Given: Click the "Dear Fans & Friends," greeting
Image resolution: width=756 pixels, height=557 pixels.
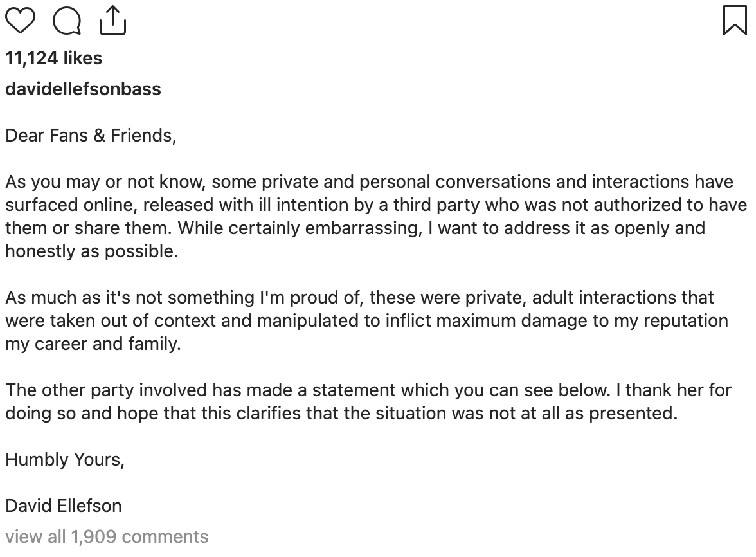Looking at the screenshot, I should (x=91, y=136).
